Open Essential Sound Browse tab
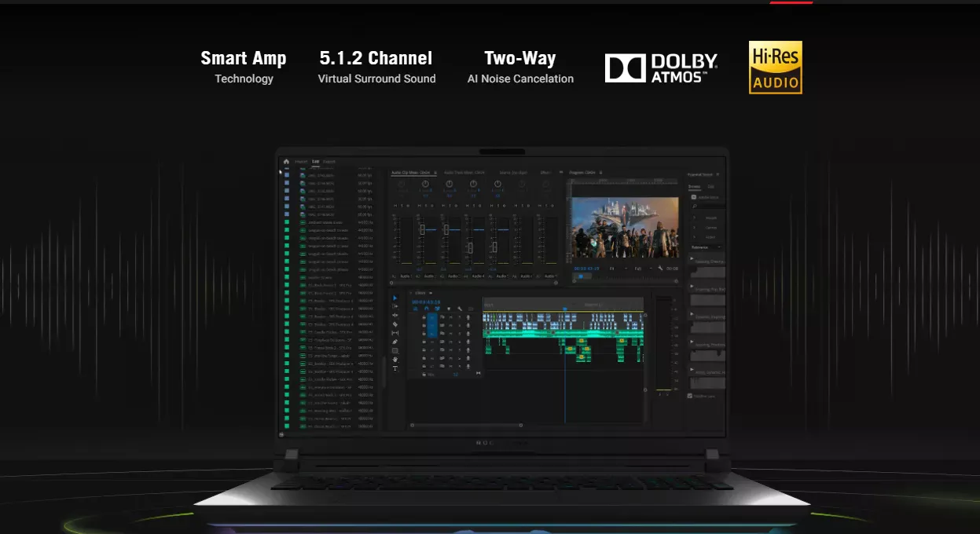The width and height of the screenshot is (980, 534). coord(694,187)
